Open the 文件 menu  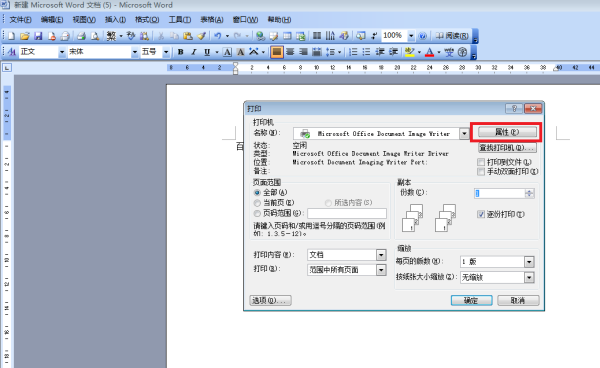click(20, 20)
